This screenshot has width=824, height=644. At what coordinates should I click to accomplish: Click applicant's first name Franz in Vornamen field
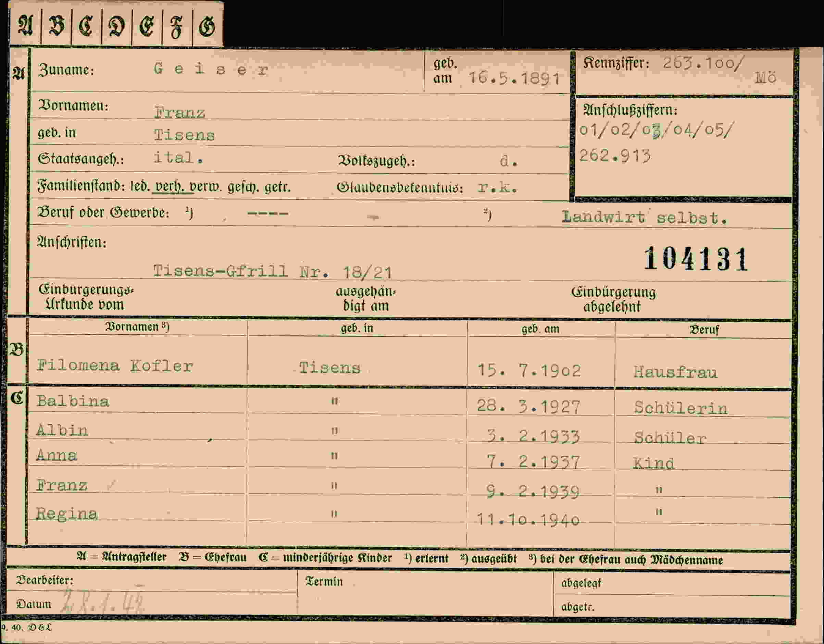[x=179, y=112]
